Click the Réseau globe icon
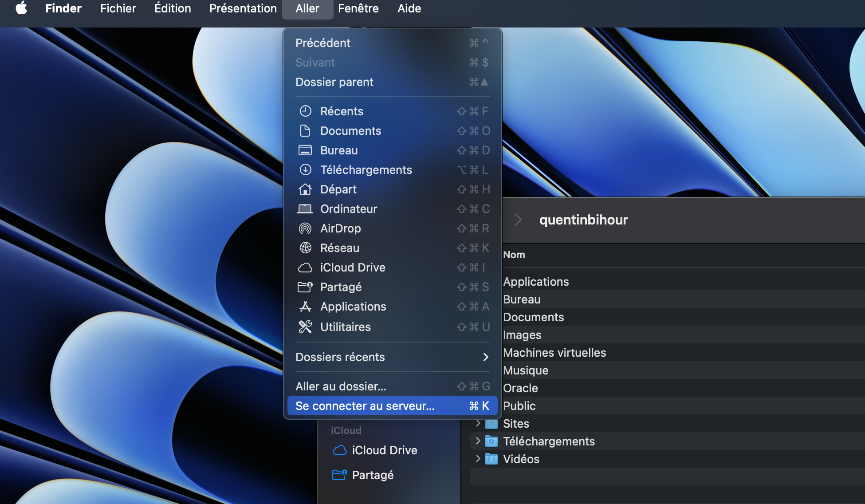Screen dimensions: 865x504 305,248
